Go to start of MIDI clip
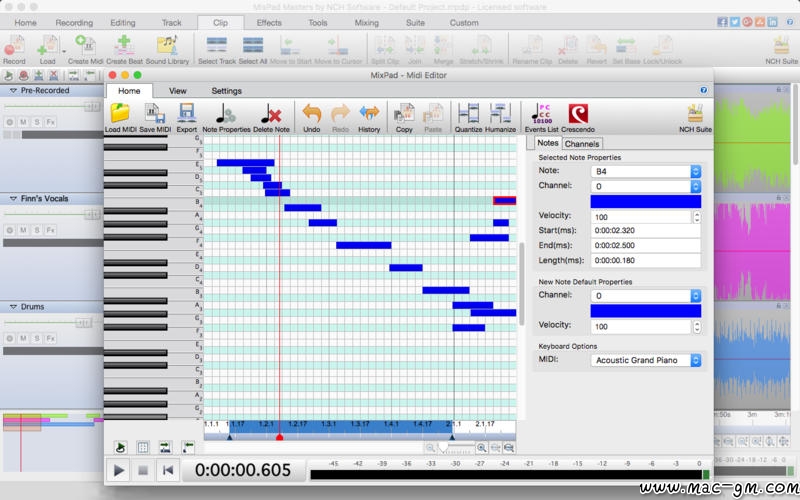 click(167, 470)
